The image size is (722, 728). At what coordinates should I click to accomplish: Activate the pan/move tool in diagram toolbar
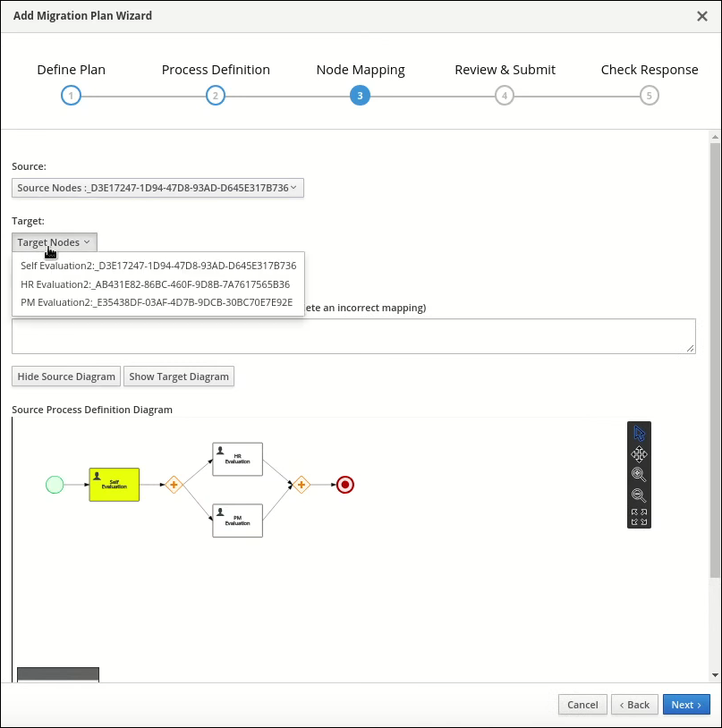639,454
